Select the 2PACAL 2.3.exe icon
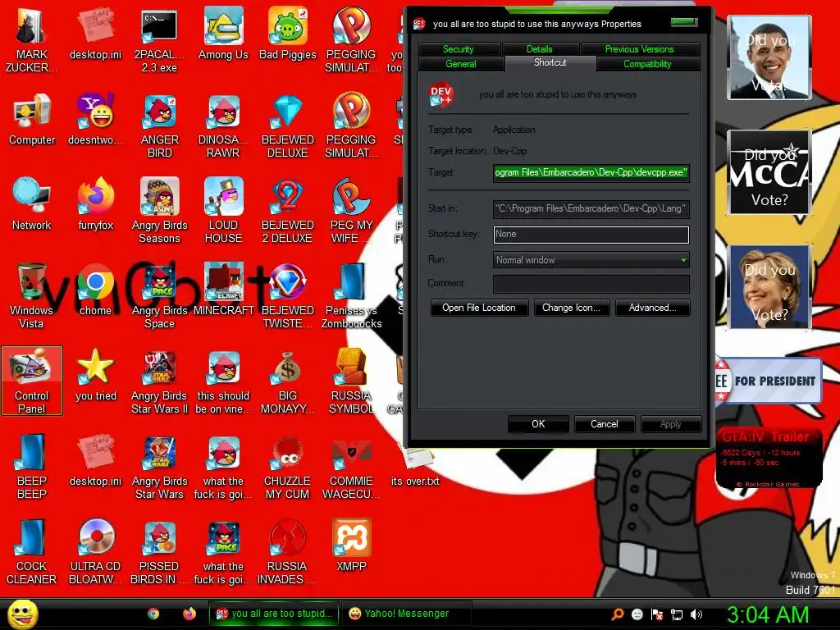 point(159,40)
